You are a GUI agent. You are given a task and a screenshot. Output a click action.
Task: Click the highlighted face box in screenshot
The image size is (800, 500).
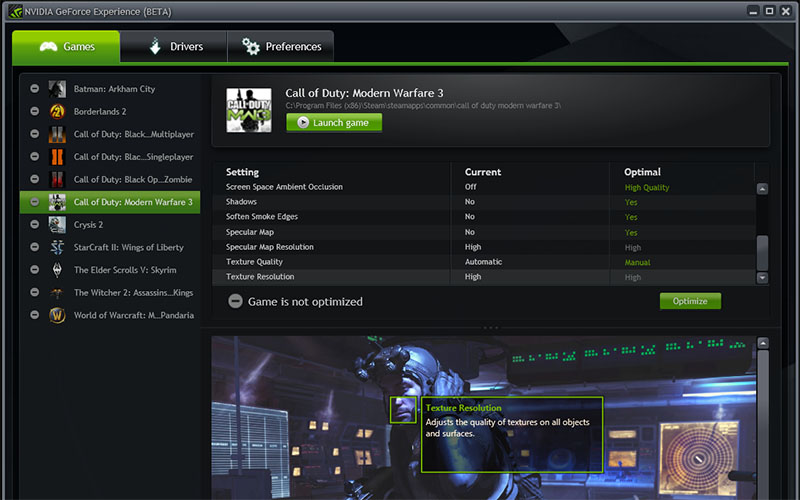403,410
